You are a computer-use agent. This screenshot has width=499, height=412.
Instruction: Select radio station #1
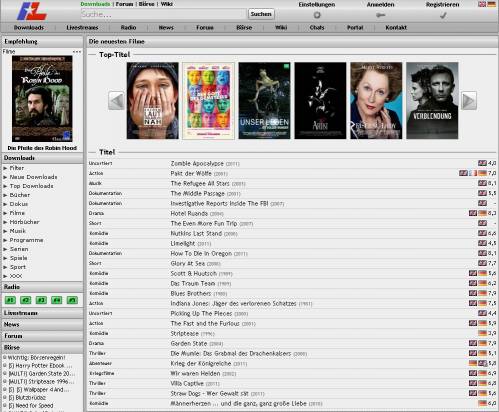pyautogui.click(x=10, y=300)
